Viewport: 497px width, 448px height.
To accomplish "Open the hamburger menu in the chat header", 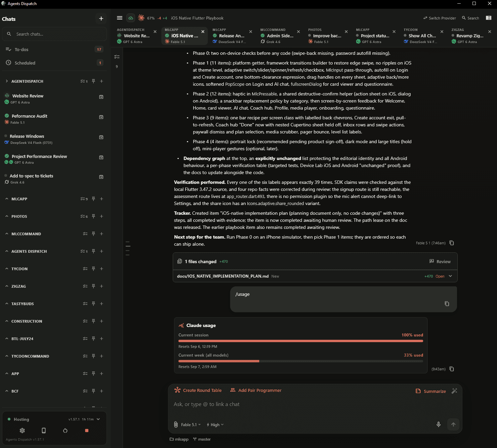I will click(x=120, y=18).
